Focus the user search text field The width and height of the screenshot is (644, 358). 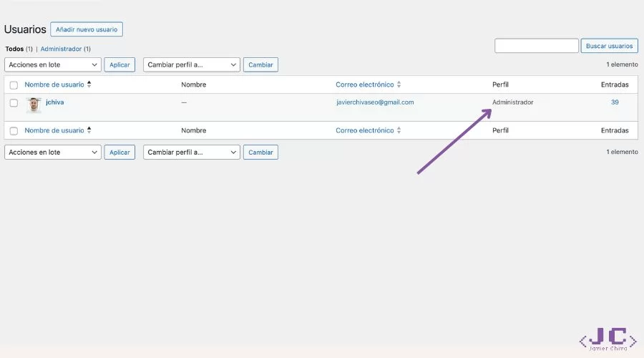coord(536,46)
